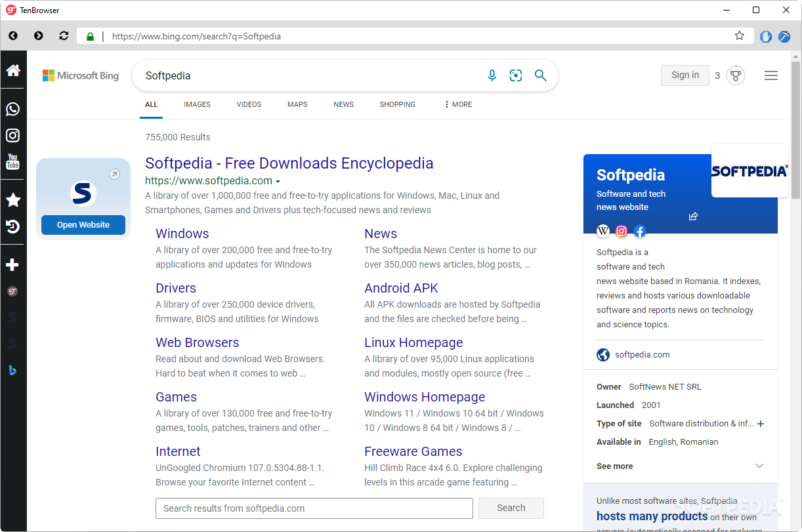Viewport: 802px width, 532px height.
Task: Open the Windows Homepage sitelink
Action: point(425,397)
